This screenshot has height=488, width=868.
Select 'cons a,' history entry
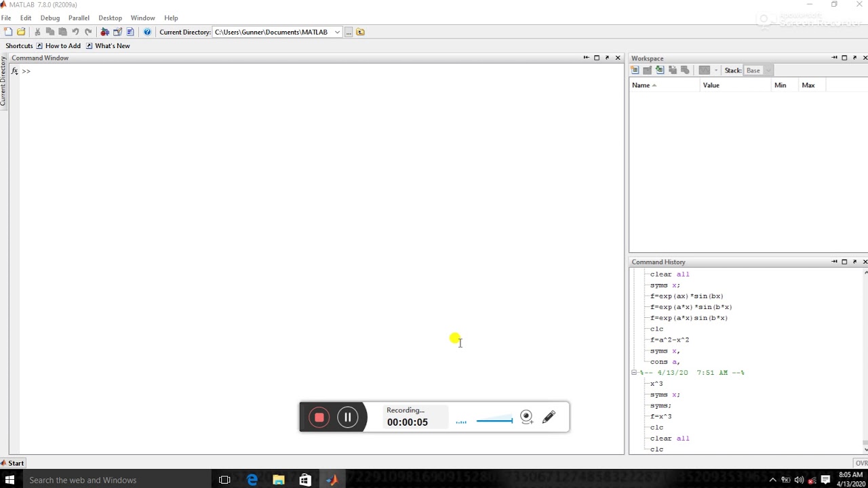[x=665, y=361]
